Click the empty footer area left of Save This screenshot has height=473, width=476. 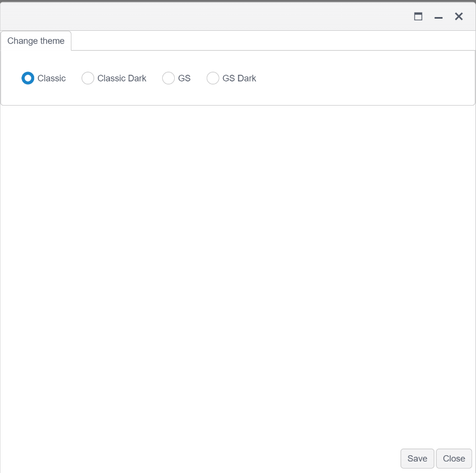198,458
